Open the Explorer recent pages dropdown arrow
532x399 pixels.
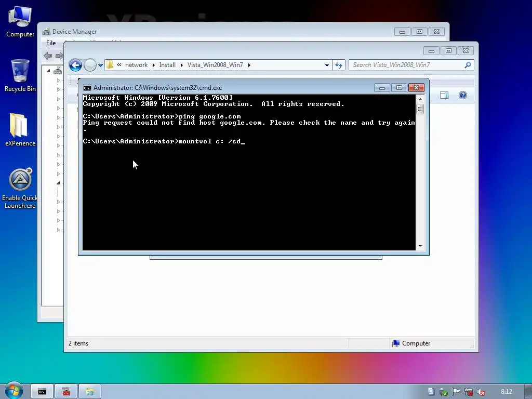pyautogui.click(x=100, y=65)
